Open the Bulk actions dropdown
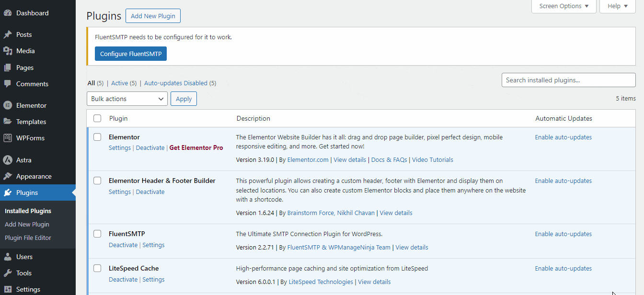 click(x=126, y=99)
